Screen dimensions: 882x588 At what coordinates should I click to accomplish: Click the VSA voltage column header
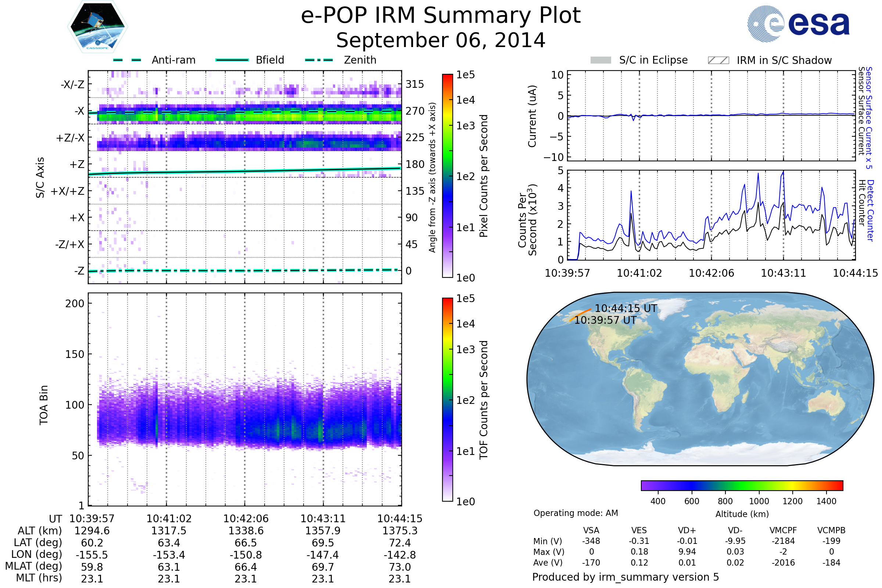[591, 530]
